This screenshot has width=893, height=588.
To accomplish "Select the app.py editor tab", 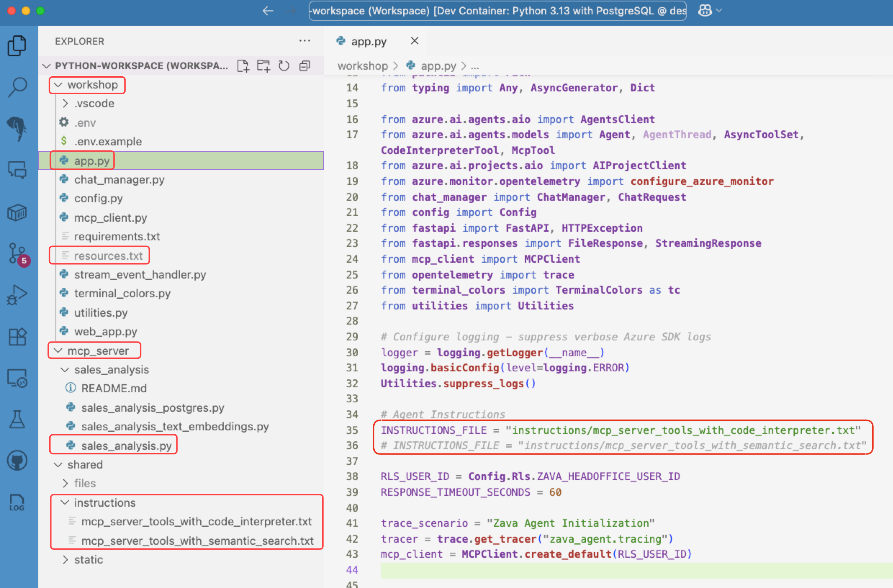I will (x=368, y=41).
